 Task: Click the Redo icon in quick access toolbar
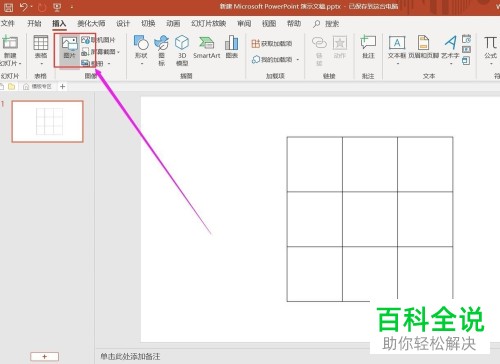[42, 7]
